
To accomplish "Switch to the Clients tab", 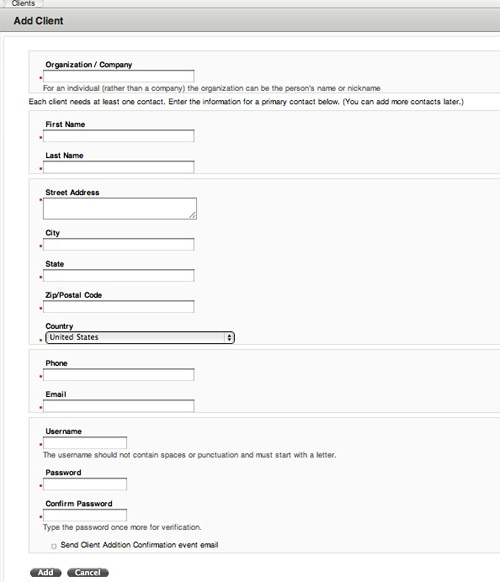I will tap(23, 3).
